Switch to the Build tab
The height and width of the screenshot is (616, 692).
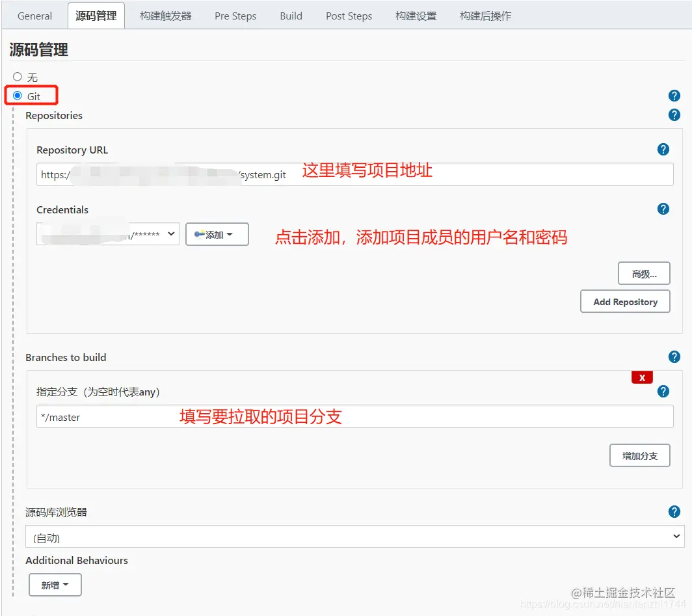point(291,16)
